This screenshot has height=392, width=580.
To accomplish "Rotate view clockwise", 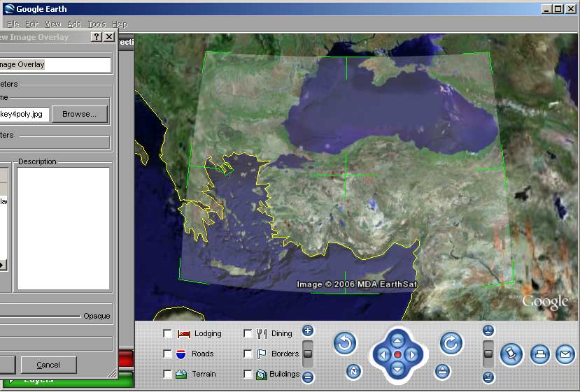I will click(x=451, y=343).
